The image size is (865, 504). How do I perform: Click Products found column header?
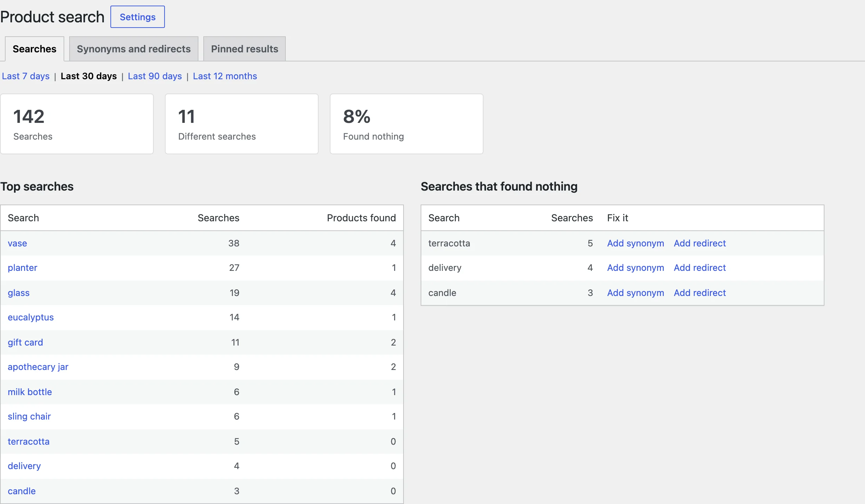pyautogui.click(x=361, y=218)
